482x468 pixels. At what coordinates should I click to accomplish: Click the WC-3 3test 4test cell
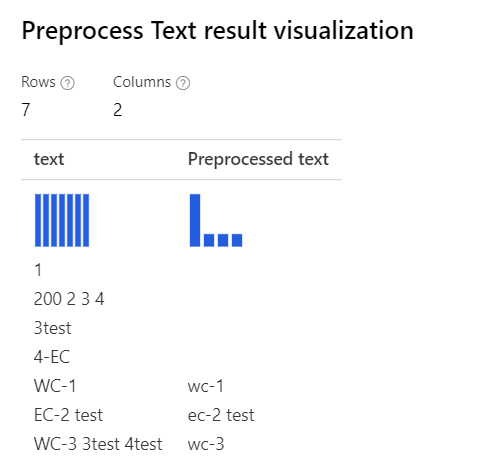98,444
